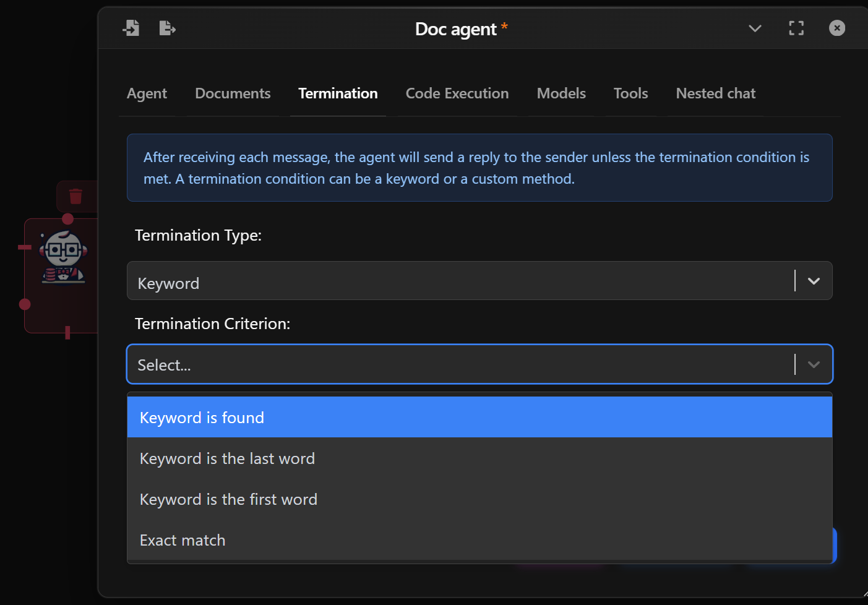
Task: Close the Doc agent configuration dialog
Action: pos(836,28)
